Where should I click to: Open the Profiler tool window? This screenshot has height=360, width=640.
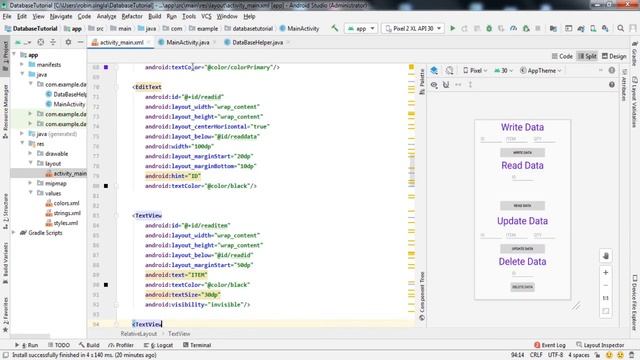click(x=121, y=345)
